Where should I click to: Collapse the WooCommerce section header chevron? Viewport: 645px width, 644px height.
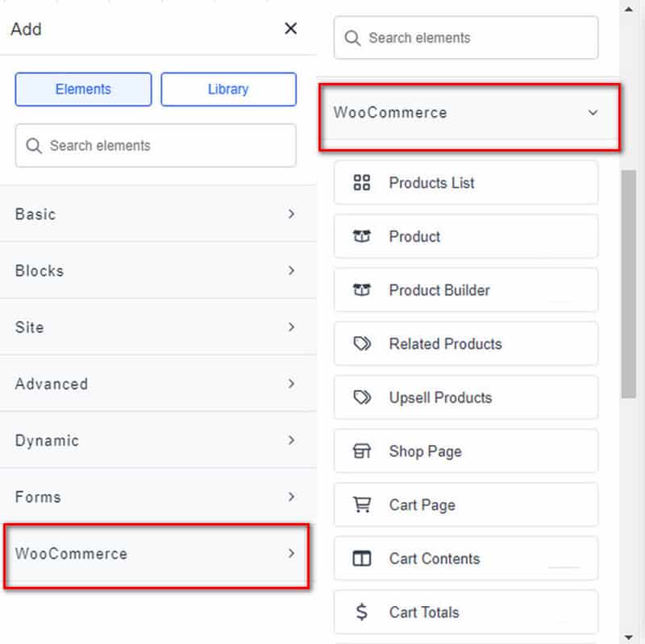click(593, 113)
